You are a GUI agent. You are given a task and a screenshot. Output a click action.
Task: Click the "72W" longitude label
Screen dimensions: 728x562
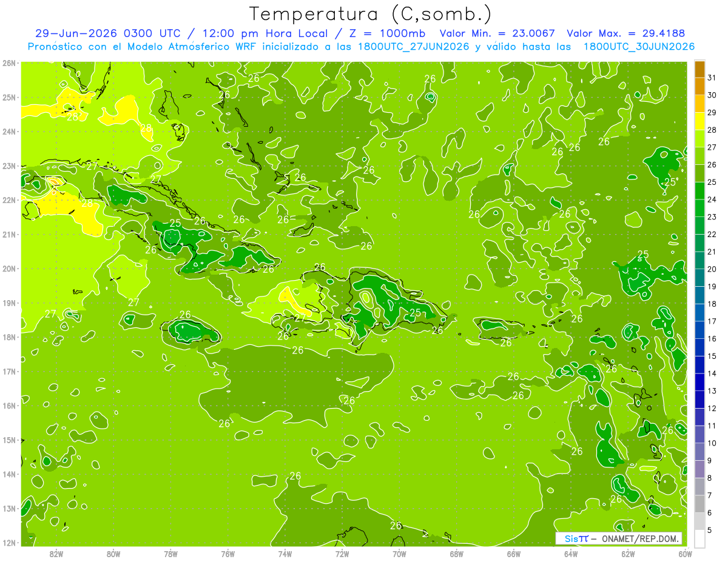(342, 554)
